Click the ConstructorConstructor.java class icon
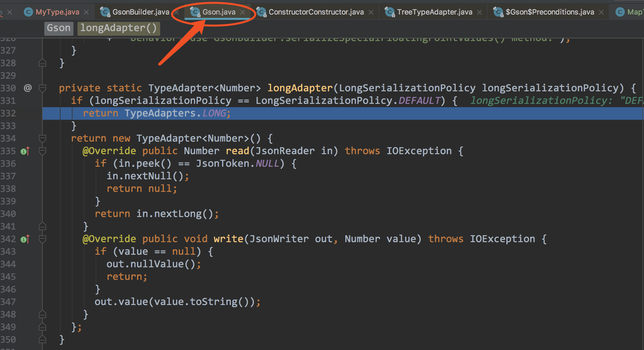The width and height of the screenshot is (644, 350). (261, 12)
